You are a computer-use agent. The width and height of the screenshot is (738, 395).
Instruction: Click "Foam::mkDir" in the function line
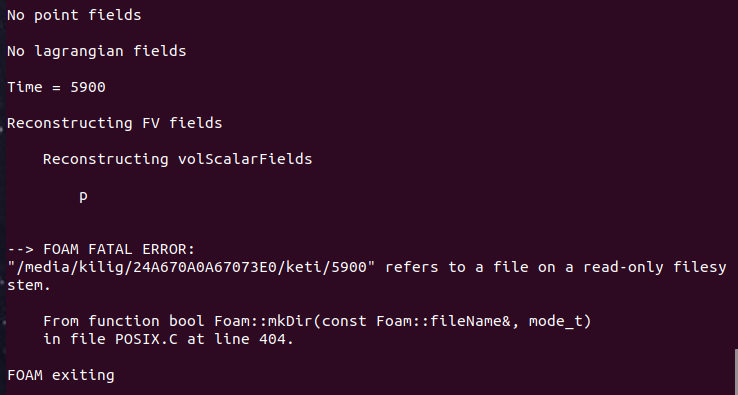coord(263,321)
